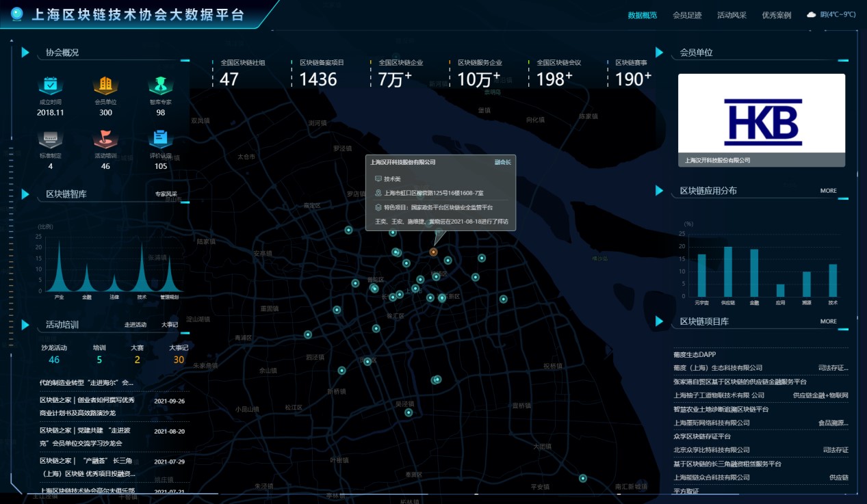The image size is (867, 504).
Task: Click the platform logo icon beside the title
Action: click(16, 14)
